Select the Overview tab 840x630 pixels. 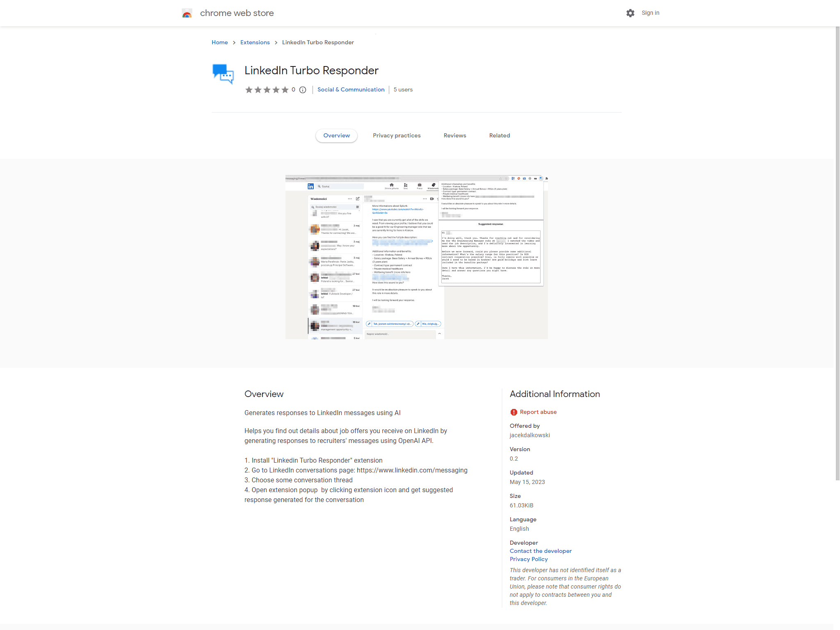337,135
